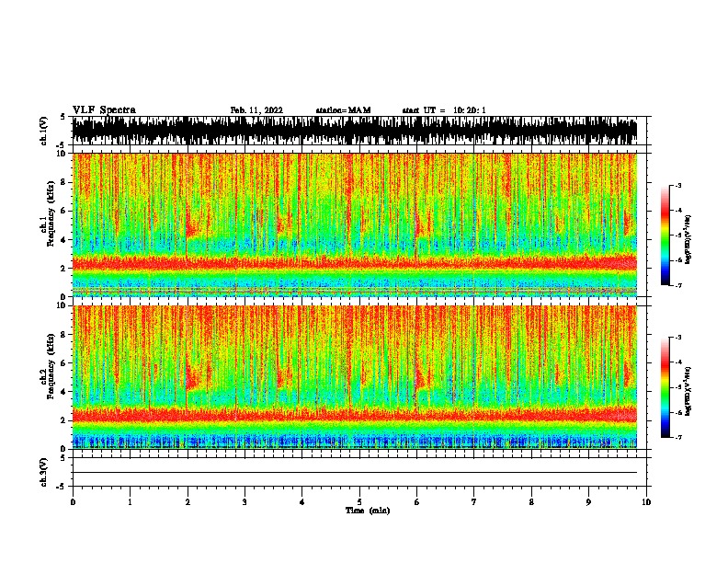Click the time axis tick label "4"

(302, 502)
